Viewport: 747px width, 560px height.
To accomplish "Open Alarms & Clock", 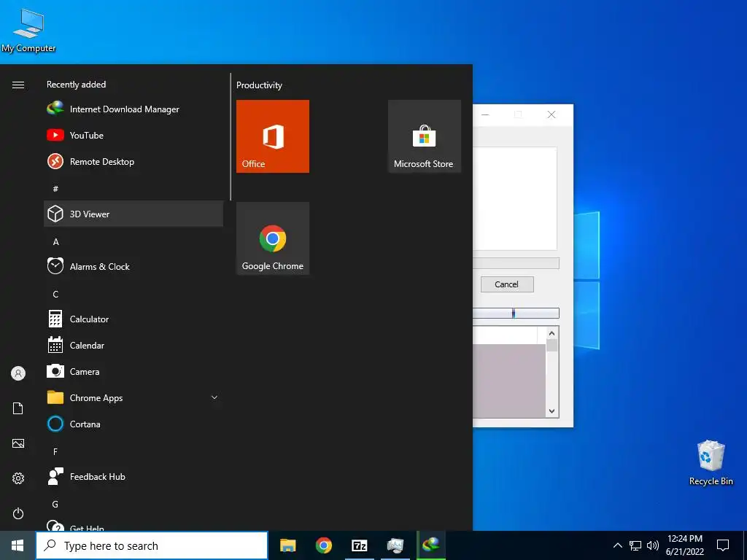I will 133,266.
